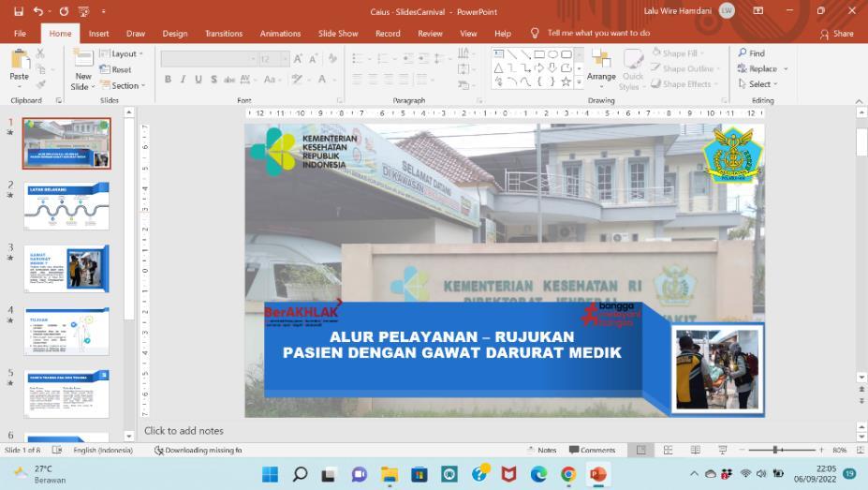This screenshot has width=868, height=490.
Task: Open the File tab
Action: tap(20, 33)
